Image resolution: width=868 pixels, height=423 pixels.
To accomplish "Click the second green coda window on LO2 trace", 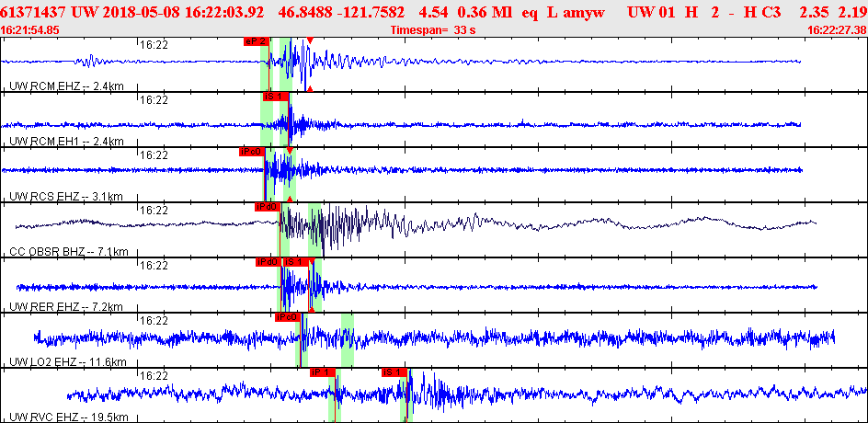I will pos(348,339).
